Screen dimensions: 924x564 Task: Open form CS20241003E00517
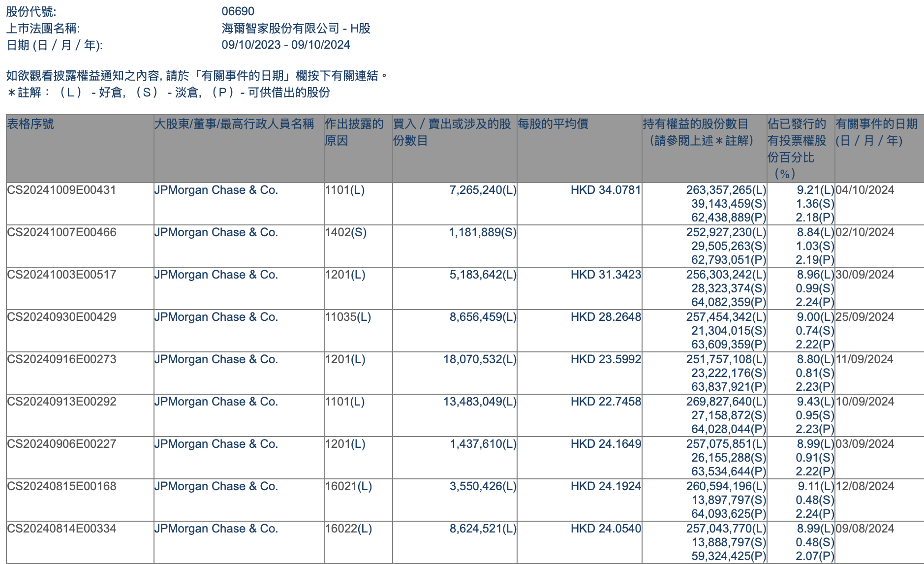(x=62, y=275)
